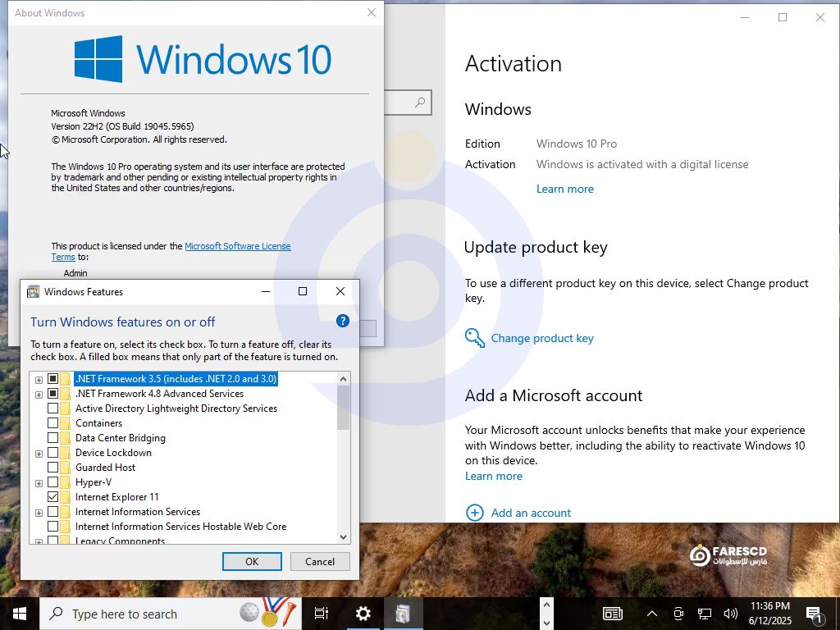The width and height of the screenshot is (840, 630).
Task: Click the key icon beside Change product key
Action: coord(475,338)
